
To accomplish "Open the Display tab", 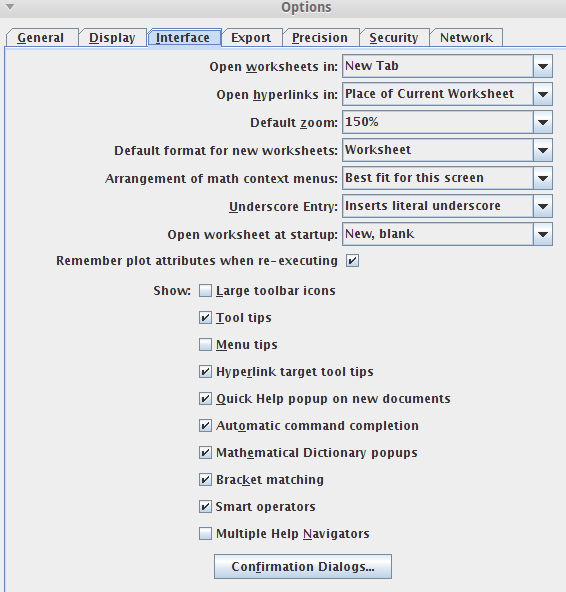I will [113, 37].
